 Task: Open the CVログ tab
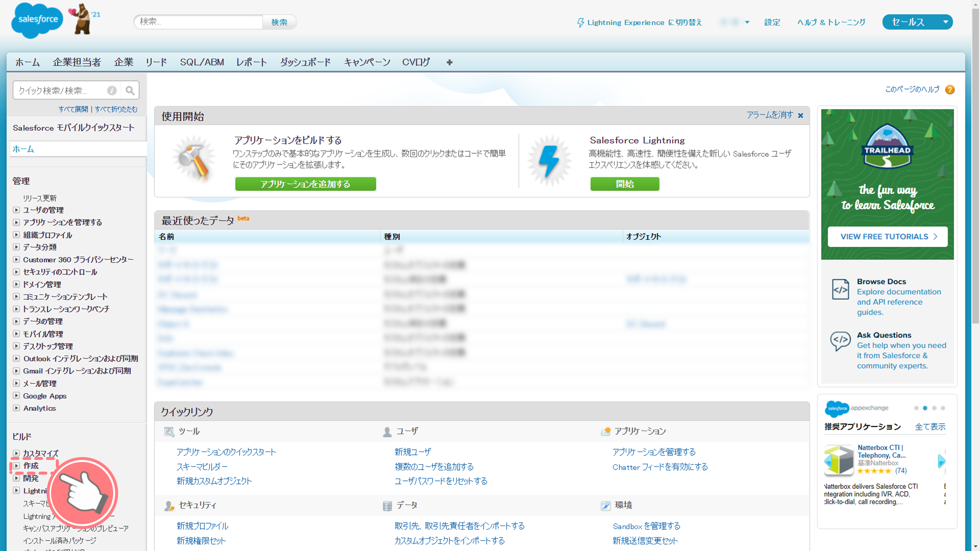tap(416, 62)
